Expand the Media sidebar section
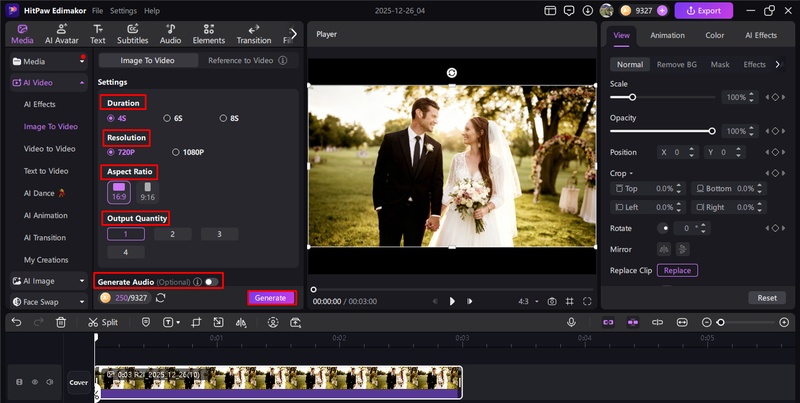The image size is (800, 403). point(82,62)
